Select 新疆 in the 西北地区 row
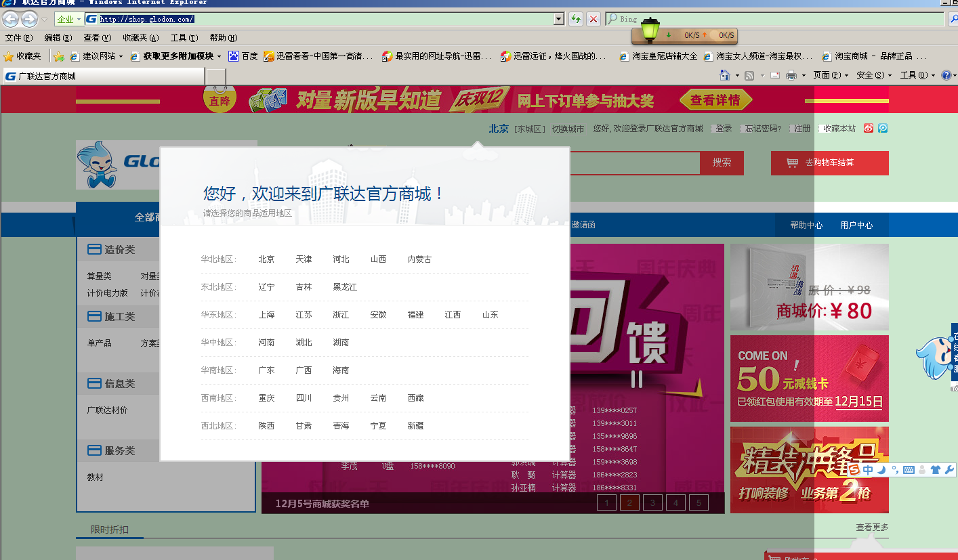This screenshot has height=560, width=958. point(415,426)
